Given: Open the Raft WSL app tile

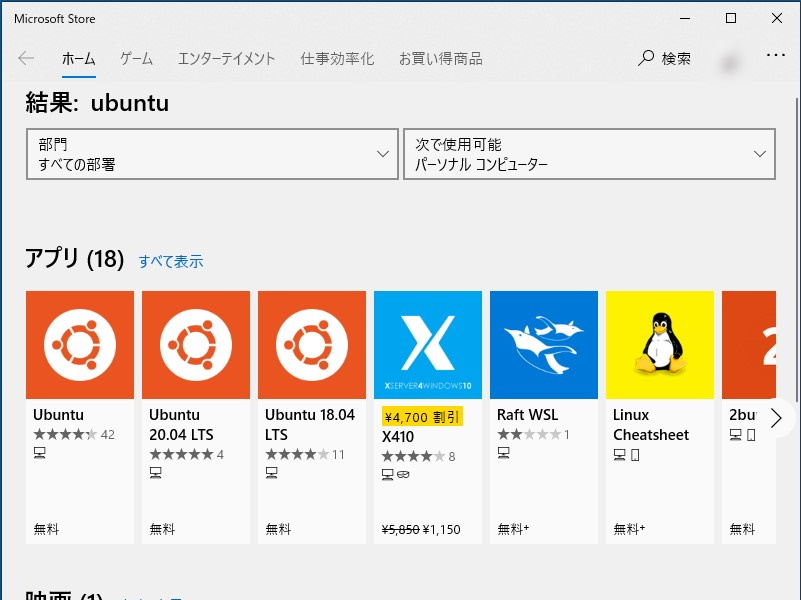Looking at the screenshot, I should pyautogui.click(x=543, y=344).
